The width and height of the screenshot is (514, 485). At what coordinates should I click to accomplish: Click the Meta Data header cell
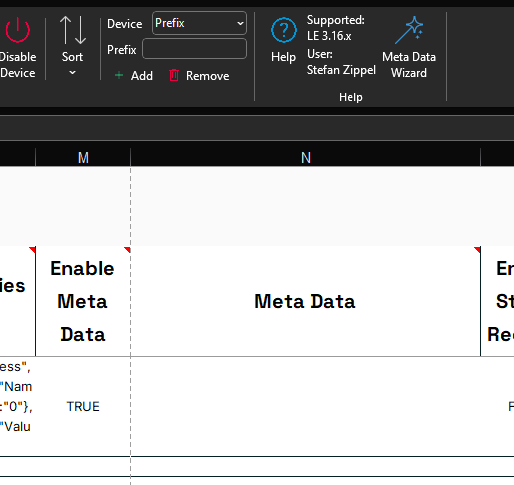305,301
